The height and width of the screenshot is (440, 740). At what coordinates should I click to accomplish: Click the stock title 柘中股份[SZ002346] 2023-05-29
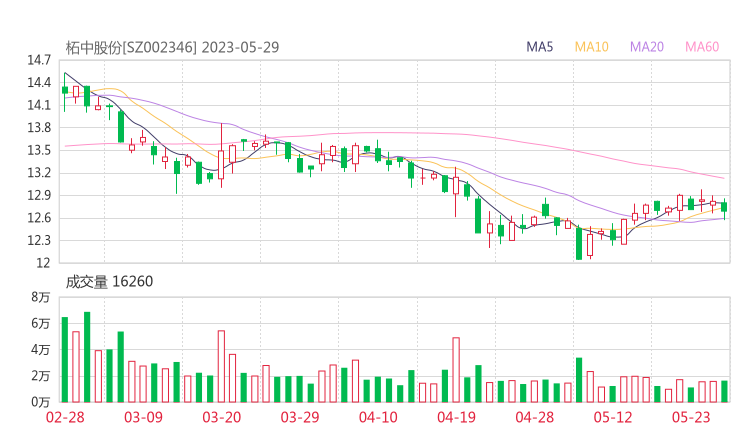pos(172,47)
